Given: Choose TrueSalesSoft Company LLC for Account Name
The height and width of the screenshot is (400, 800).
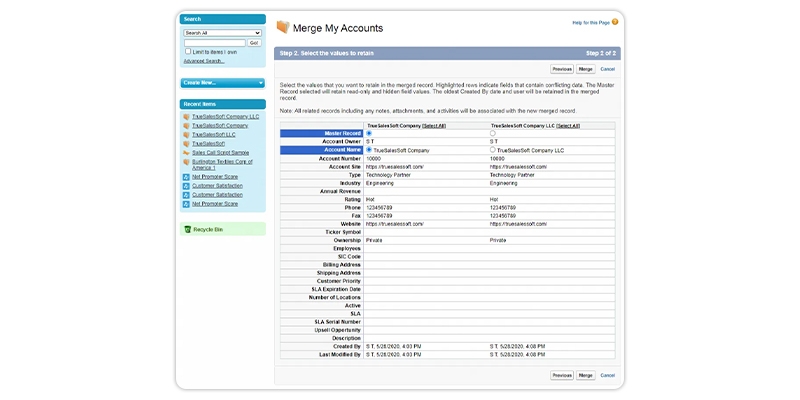Looking at the screenshot, I should [493, 149].
